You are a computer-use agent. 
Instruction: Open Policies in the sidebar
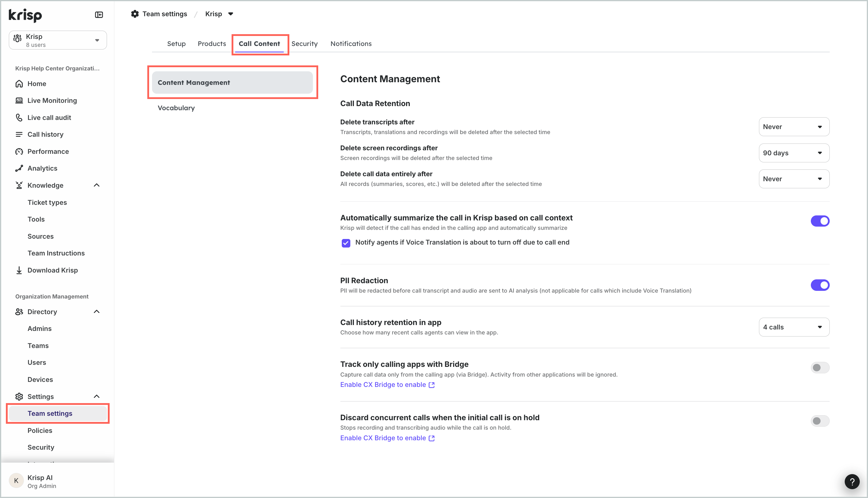click(40, 431)
